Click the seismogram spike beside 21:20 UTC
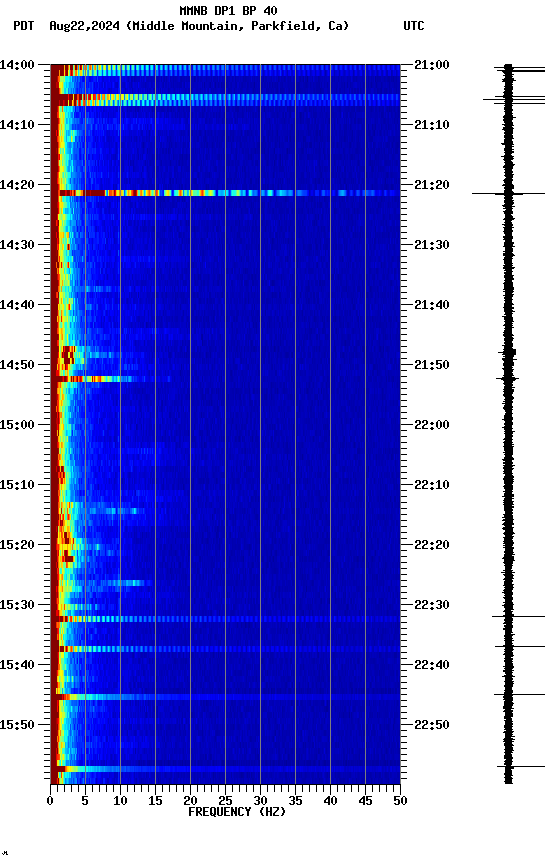This screenshot has height=864, width=552. coord(508,193)
